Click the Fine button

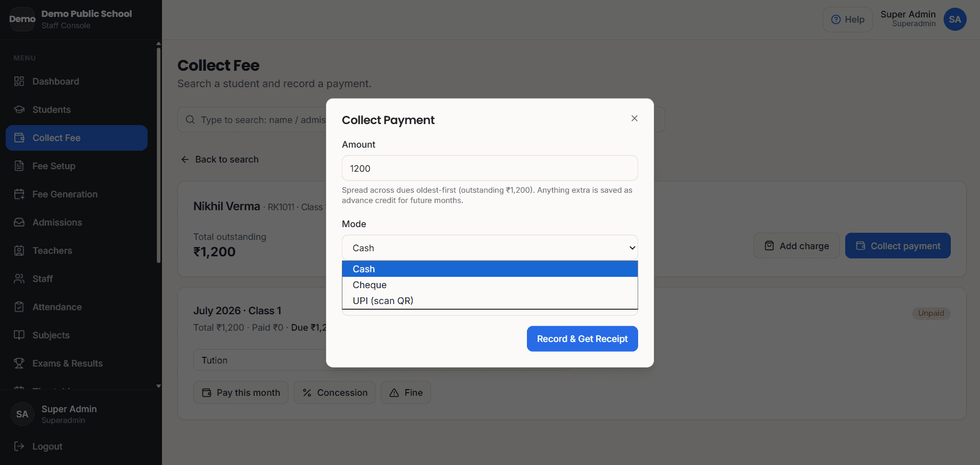406,393
